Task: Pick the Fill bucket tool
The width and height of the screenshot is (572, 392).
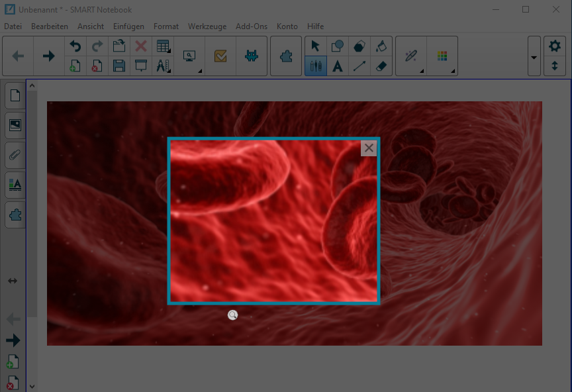Action: click(381, 46)
